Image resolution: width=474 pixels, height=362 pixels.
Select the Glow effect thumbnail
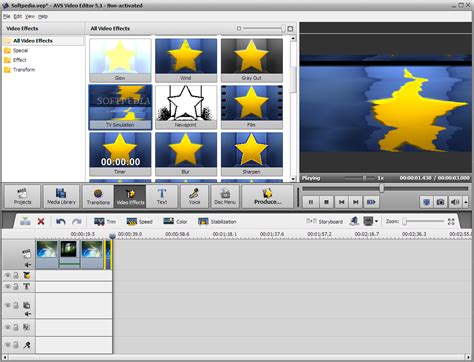pos(120,60)
